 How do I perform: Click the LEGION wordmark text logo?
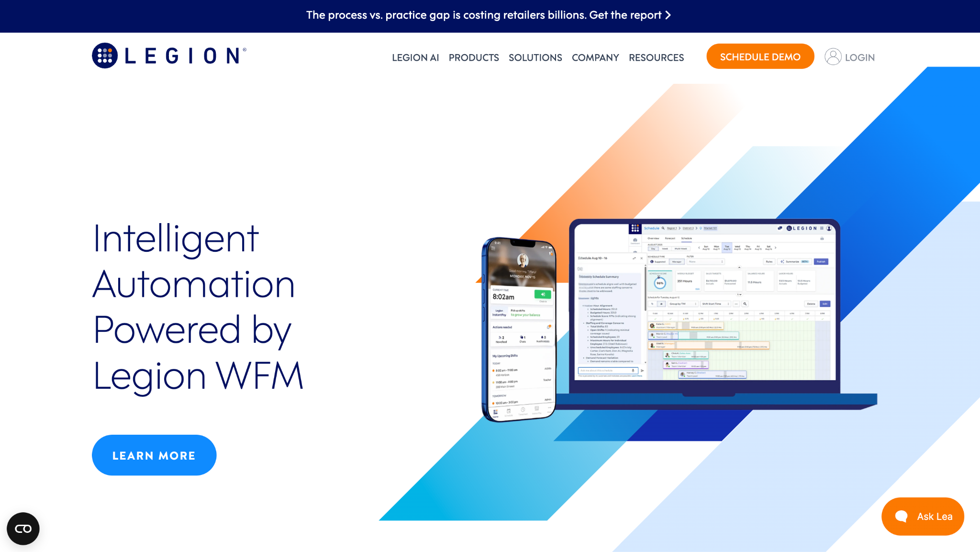click(185, 56)
